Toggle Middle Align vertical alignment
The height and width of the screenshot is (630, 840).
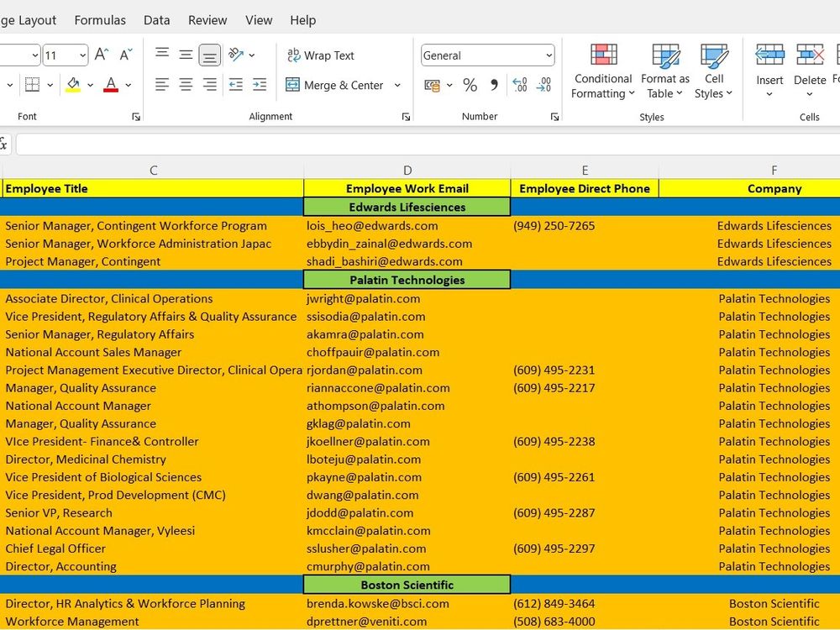tap(186, 55)
